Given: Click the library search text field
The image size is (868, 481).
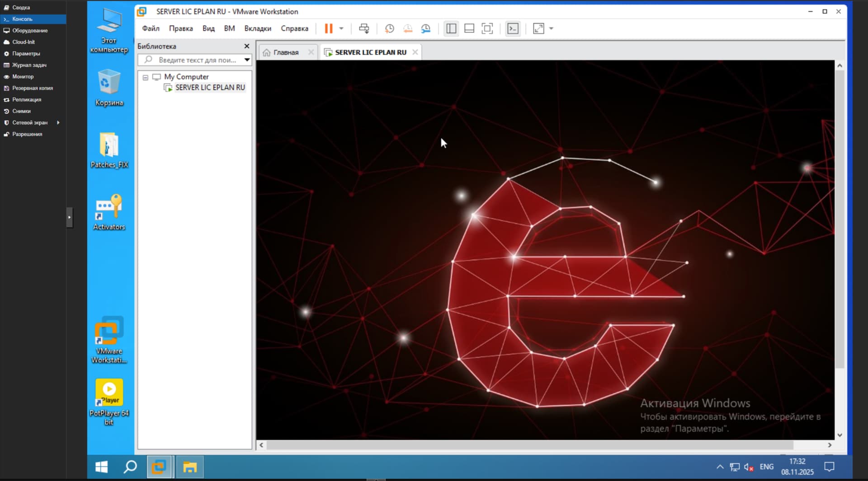Looking at the screenshot, I should [x=197, y=60].
